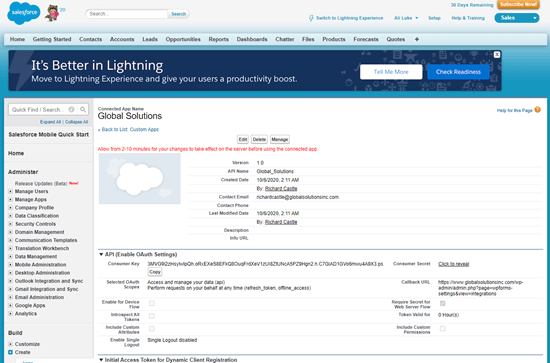Open the Sales app dropdown menu
The image size is (550, 363).
(x=517, y=18)
